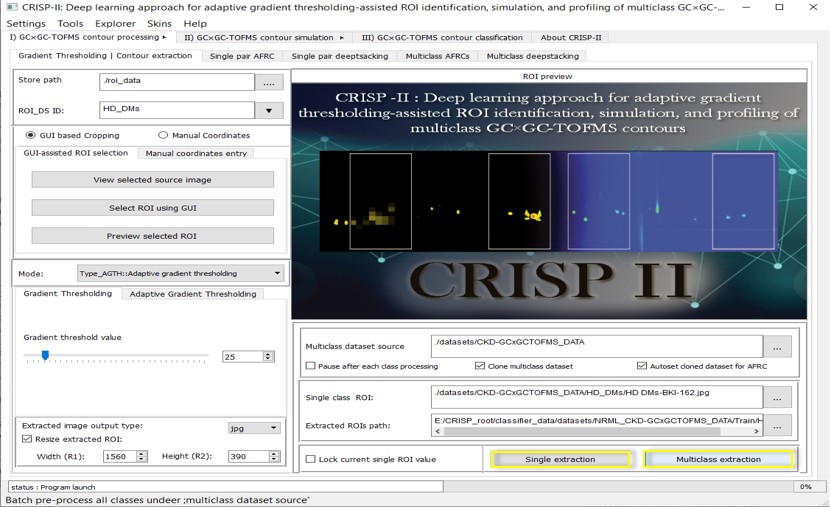The height and width of the screenshot is (507, 830).
Task: Click the Single class ROI browse button
Action: [777, 397]
